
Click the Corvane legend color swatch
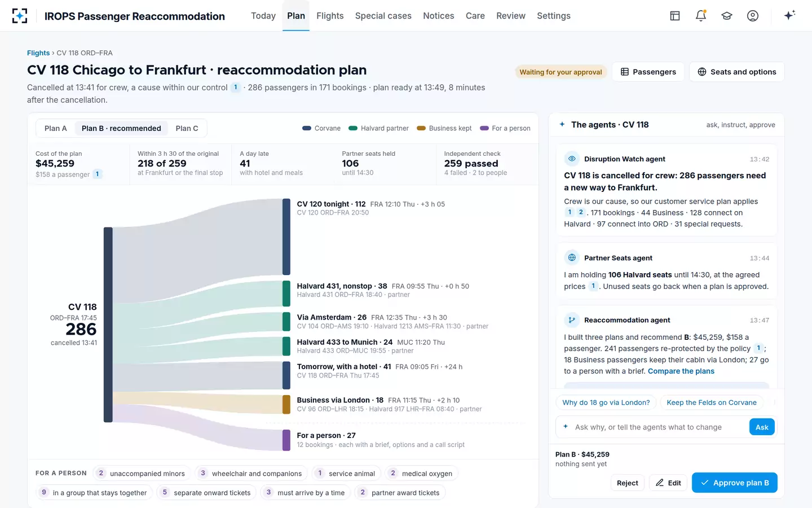point(307,128)
